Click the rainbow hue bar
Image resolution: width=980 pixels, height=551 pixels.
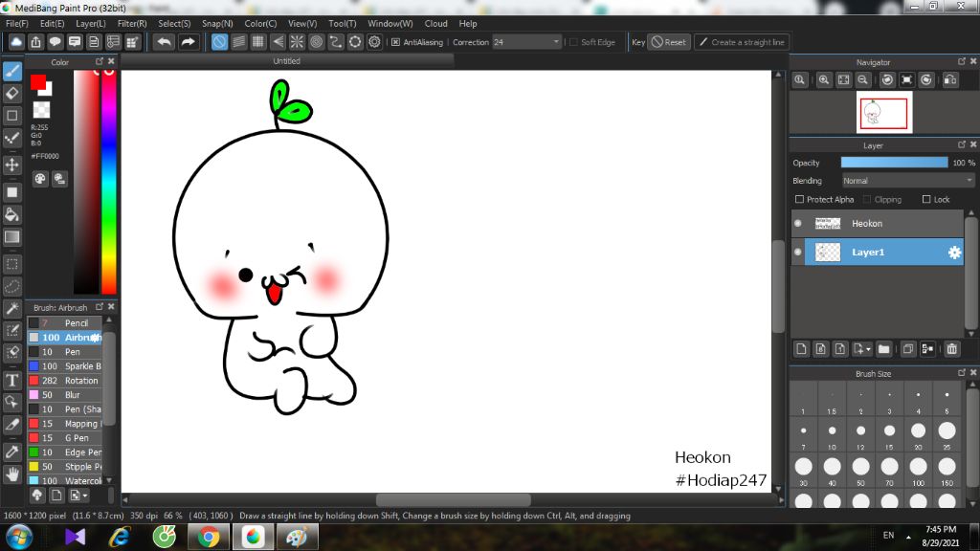point(109,182)
